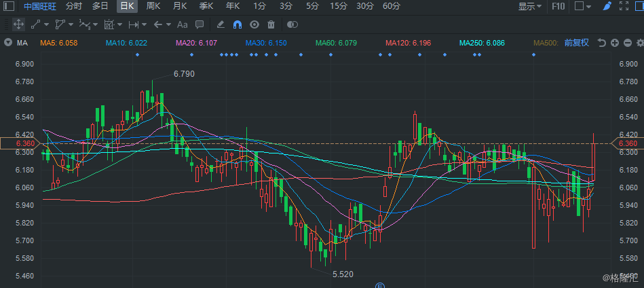The image size is (644, 288).
Task: Switch to the 周K weekly tab
Action: [x=153, y=6]
